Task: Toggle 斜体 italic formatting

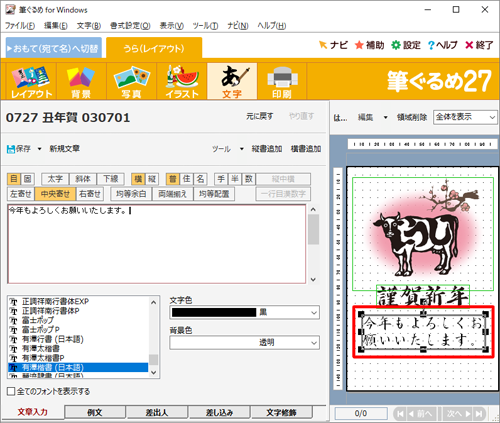Action: (83, 179)
